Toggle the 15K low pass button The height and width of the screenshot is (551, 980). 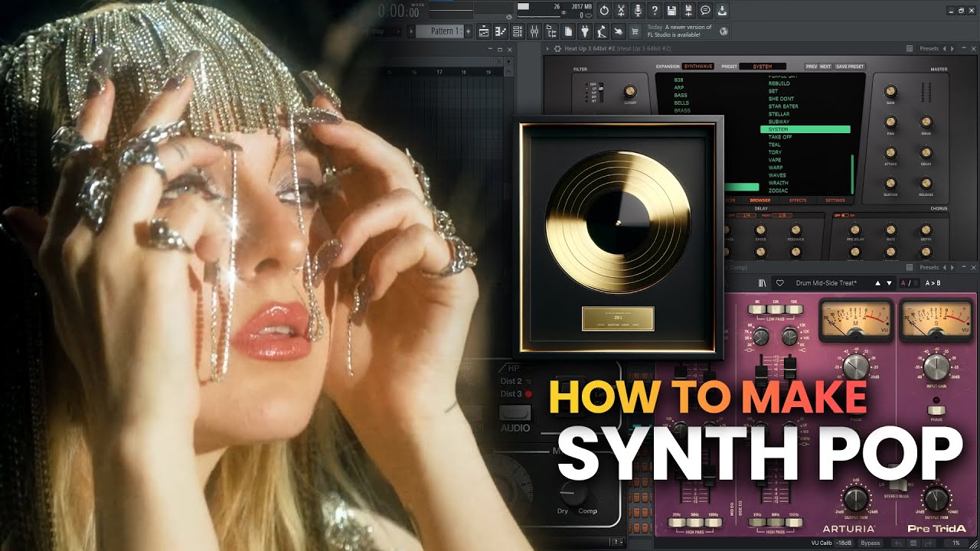794,309
